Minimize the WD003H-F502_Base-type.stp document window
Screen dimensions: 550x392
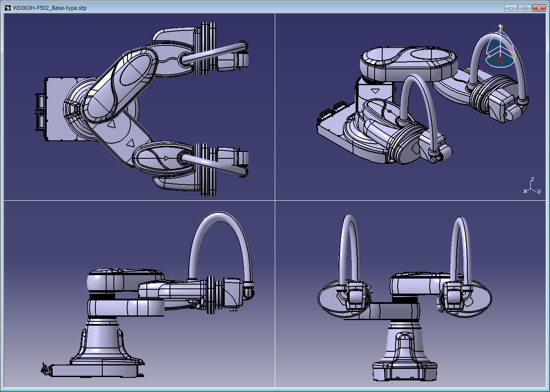511,8
